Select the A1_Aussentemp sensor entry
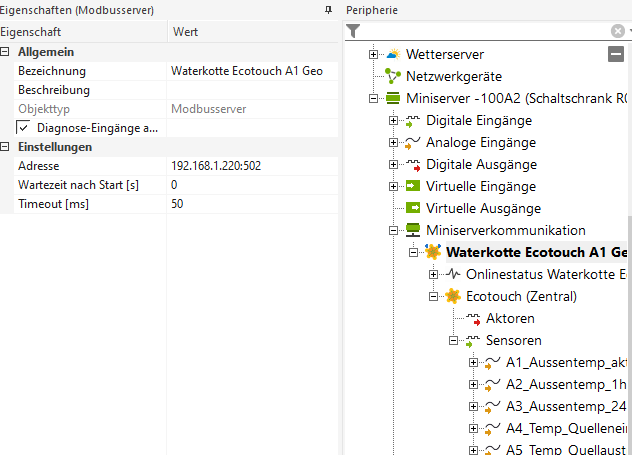 (x=566, y=362)
